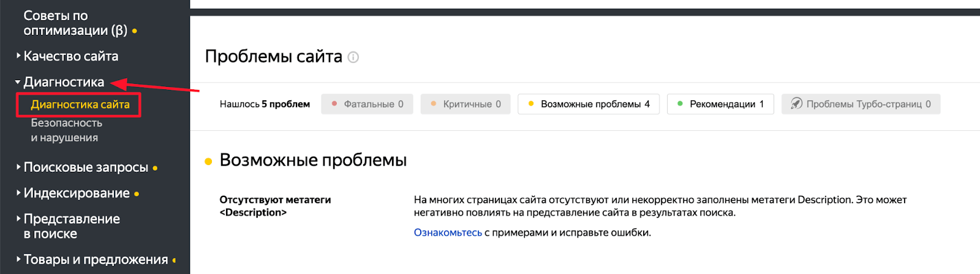Click the red dot beside Фатальные
980x274 pixels.
click(x=334, y=103)
